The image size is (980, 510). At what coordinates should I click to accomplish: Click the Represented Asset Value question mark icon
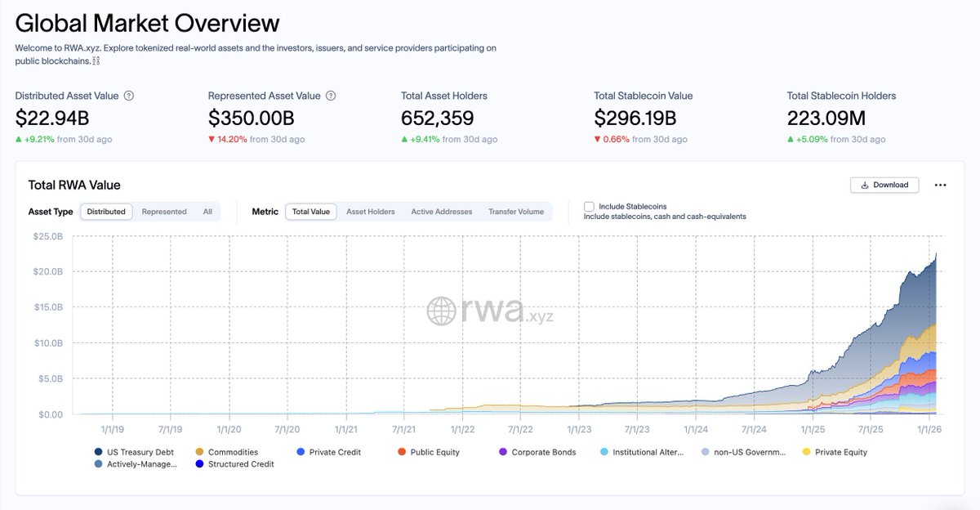coord(331,96)
